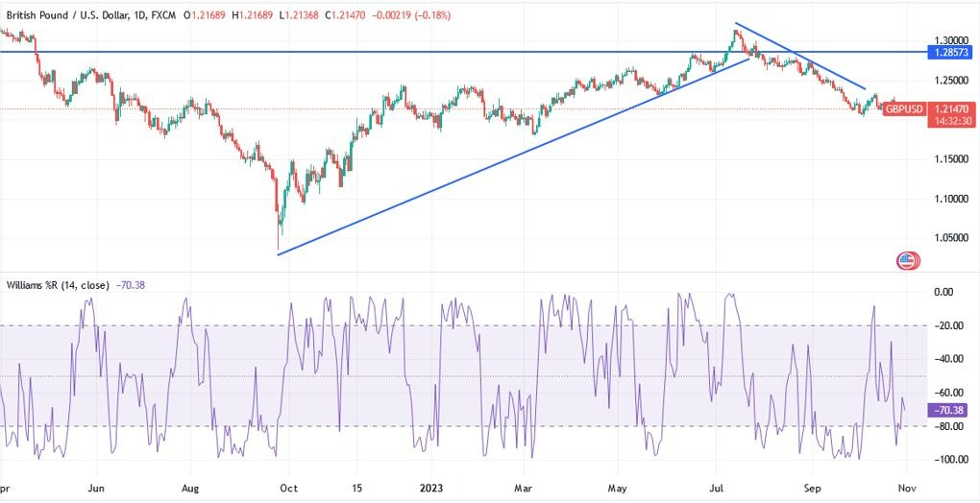Click the US flag economic event icon

click(x=906, y=260)
